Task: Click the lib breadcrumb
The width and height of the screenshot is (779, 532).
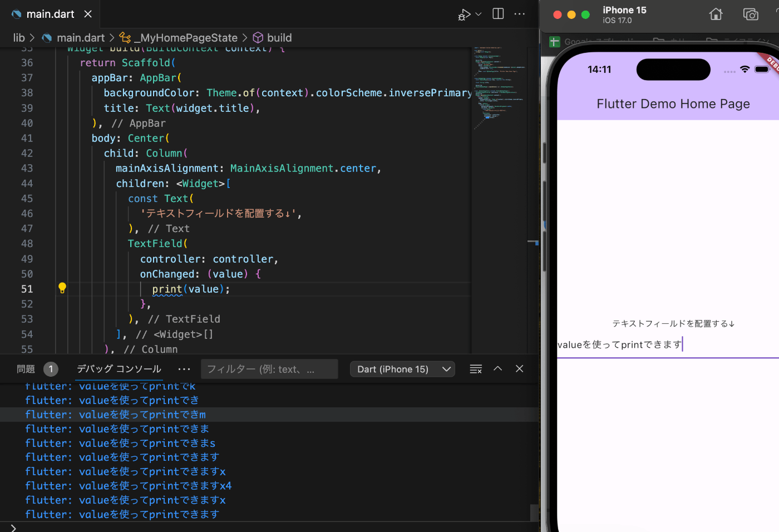Action: coord(19,38)
